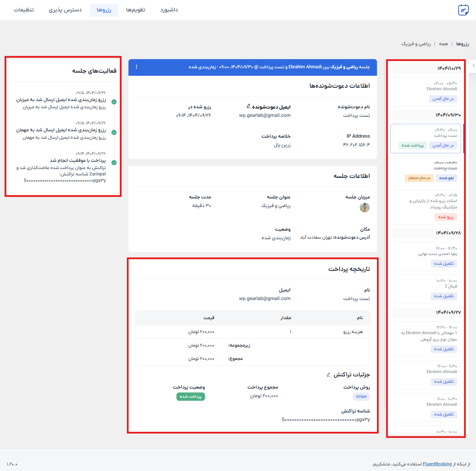Click green check icon for host email activity

click(x=114, y=102)
